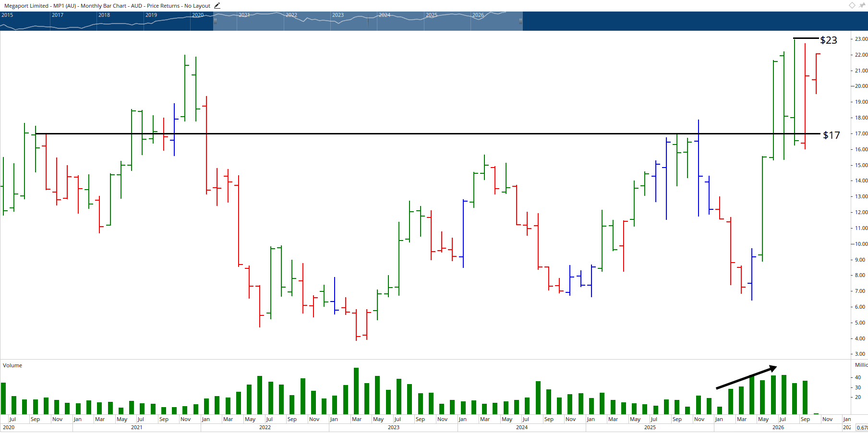Click the 2024 year label on bottom axis
This screenshot has width=868, height=434.
point(522,428)
